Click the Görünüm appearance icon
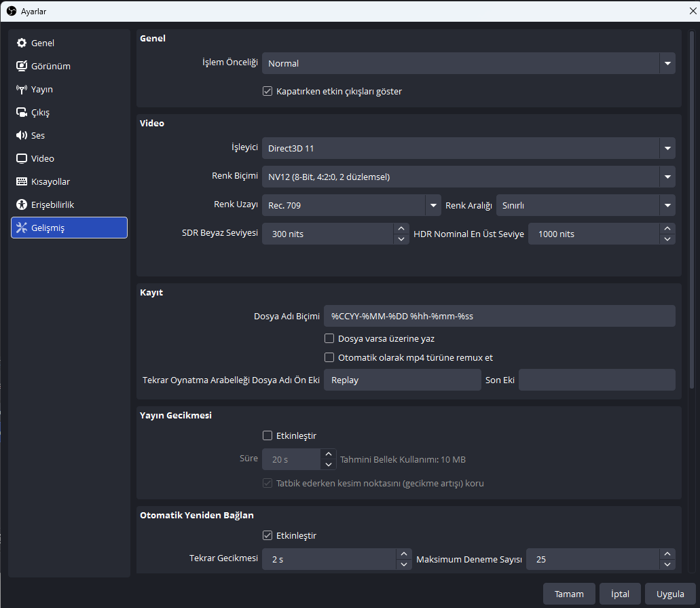 pyautogui.click(x=22, y=66)
